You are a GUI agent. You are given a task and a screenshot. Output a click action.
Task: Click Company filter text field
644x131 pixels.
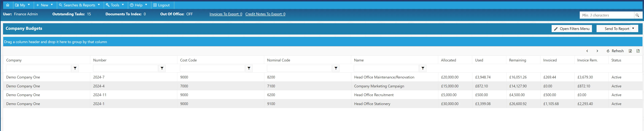pyautogui.click(x=39, y=68)
